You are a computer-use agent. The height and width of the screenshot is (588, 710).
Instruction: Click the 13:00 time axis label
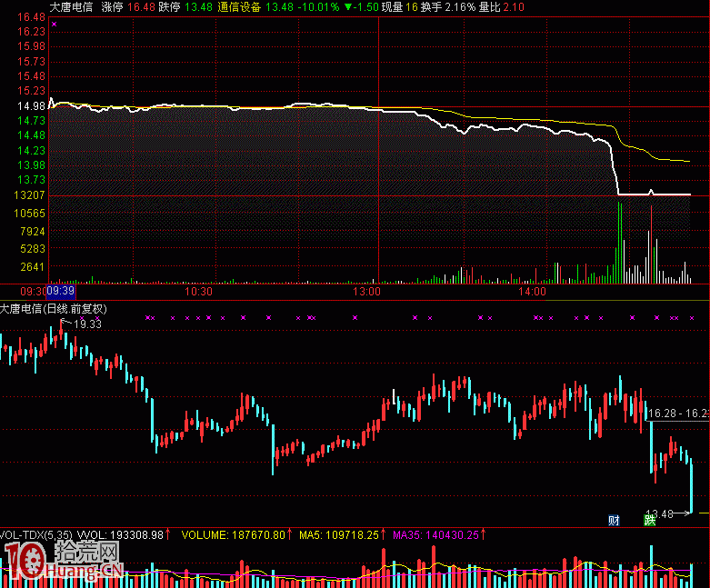(367, 292)
